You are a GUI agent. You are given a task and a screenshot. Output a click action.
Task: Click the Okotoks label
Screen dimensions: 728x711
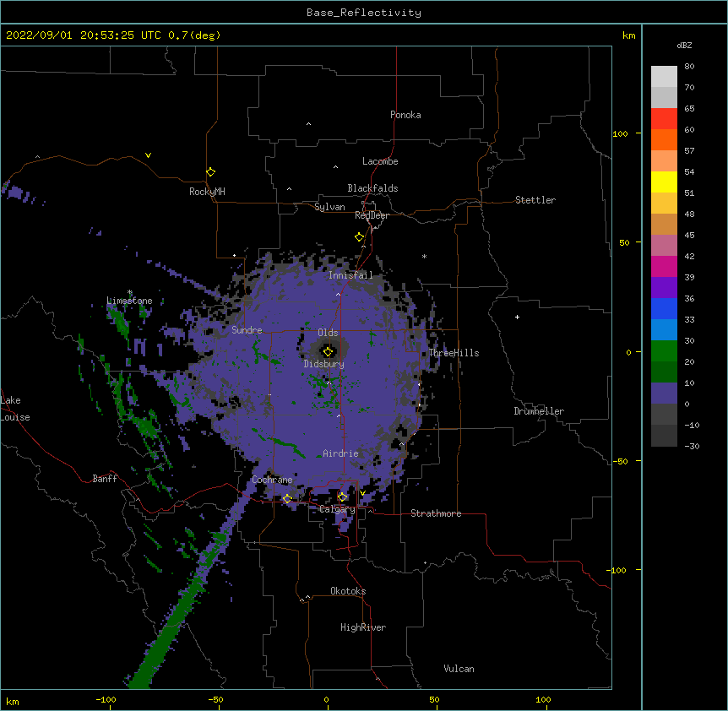tap(348, 591)
